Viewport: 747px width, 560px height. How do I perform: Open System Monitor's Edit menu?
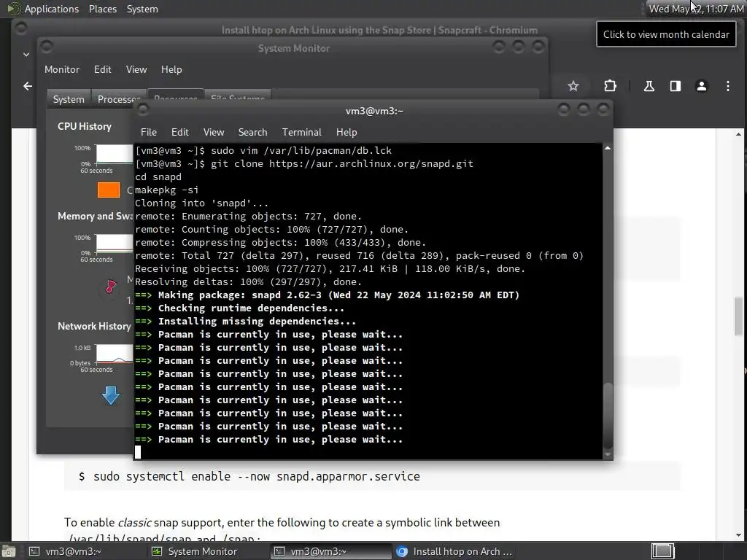tap(102, 69)
